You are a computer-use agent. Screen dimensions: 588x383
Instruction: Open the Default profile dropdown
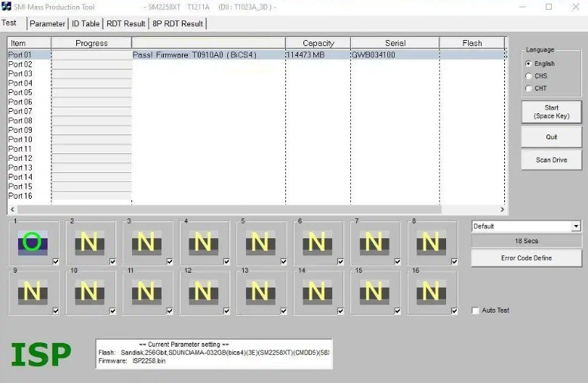click(576, 226)
